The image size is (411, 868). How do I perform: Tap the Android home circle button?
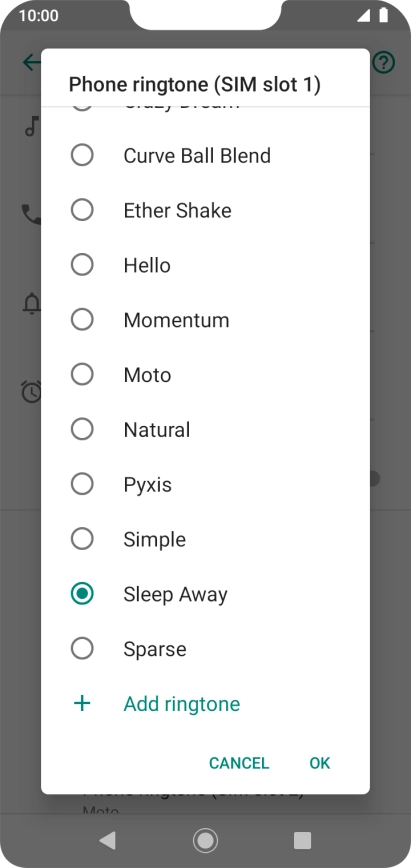[x=206, y=841]
